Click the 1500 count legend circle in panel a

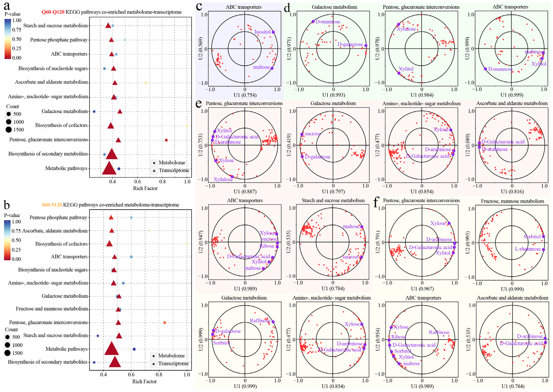click(9, 130)
